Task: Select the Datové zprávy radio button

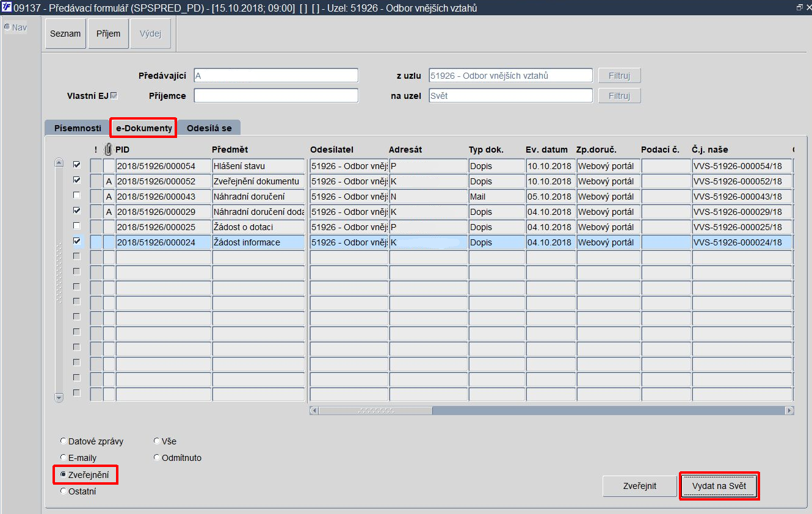Action: click(x=63, y=441)
